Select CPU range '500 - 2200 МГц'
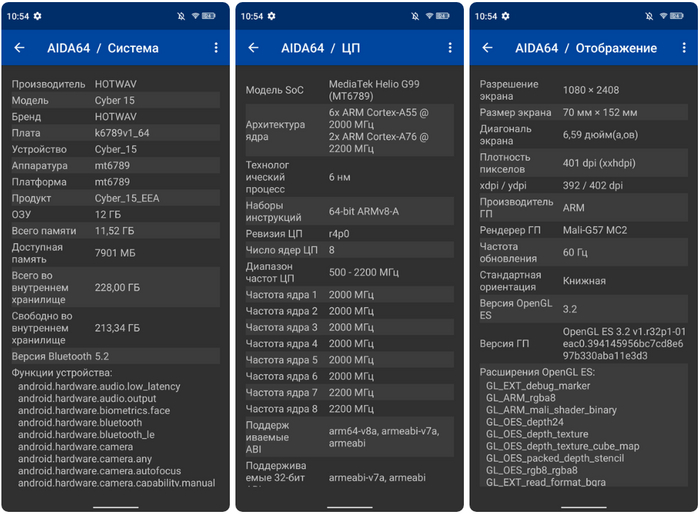The image size is (700, 514). [x=364, y=272]
